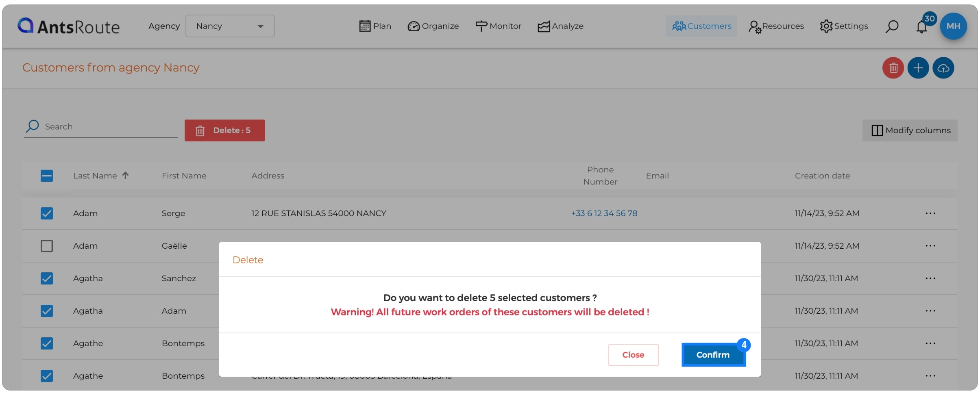Click the Address column header
Screen dimensions: 980x395
click(x=268, y=176)
